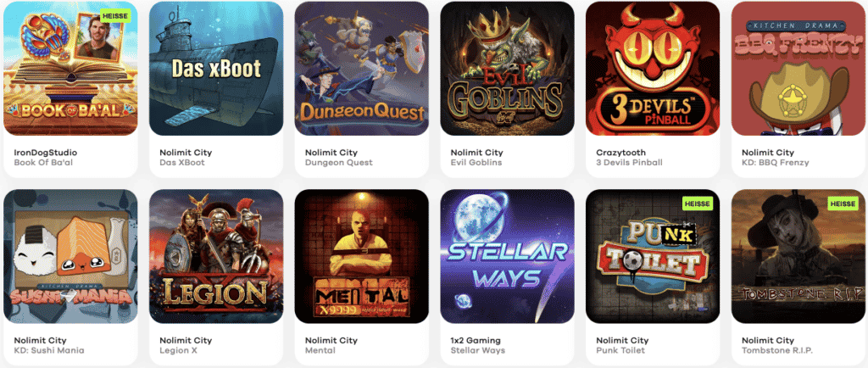This screenshot has width=868, height=368.
Task: Open the Dungeon Quest game image
Action: pyautogui.click(x=361, y=69)
